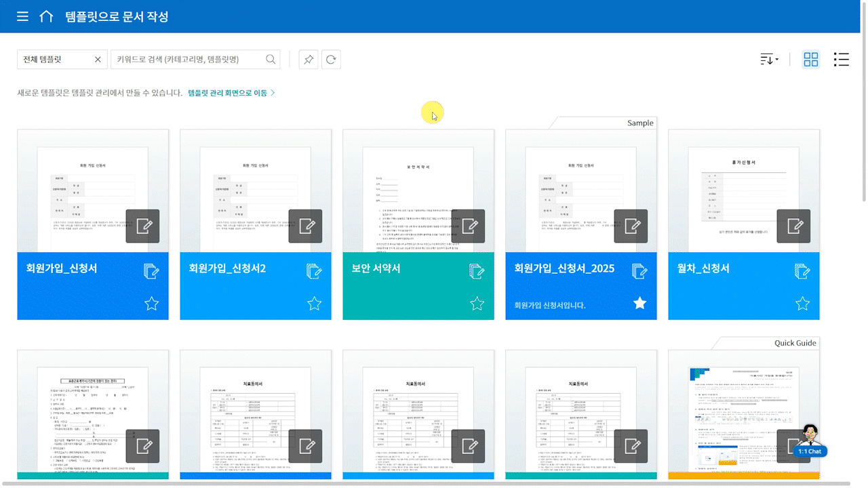Click the search magnifier icon
Image resolution: width=868 pixels, height=488 pixels.
click(x=271, y=60)
